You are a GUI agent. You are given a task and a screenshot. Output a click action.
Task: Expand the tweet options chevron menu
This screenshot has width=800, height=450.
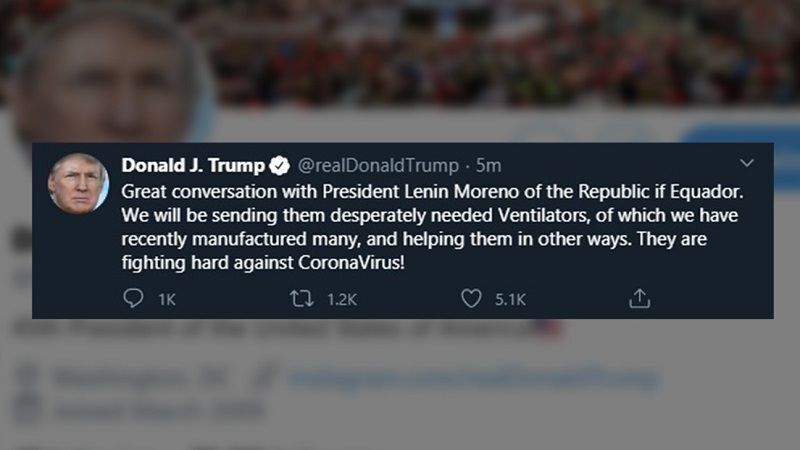click(x=746, y=163)
